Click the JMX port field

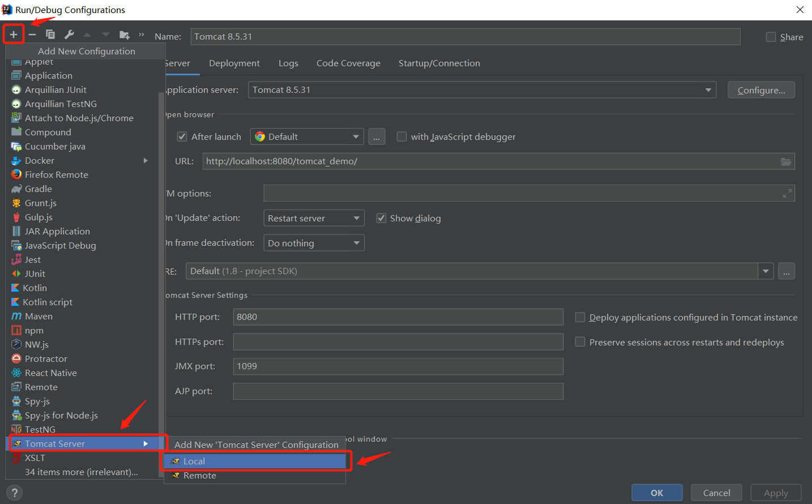point(398,366)
